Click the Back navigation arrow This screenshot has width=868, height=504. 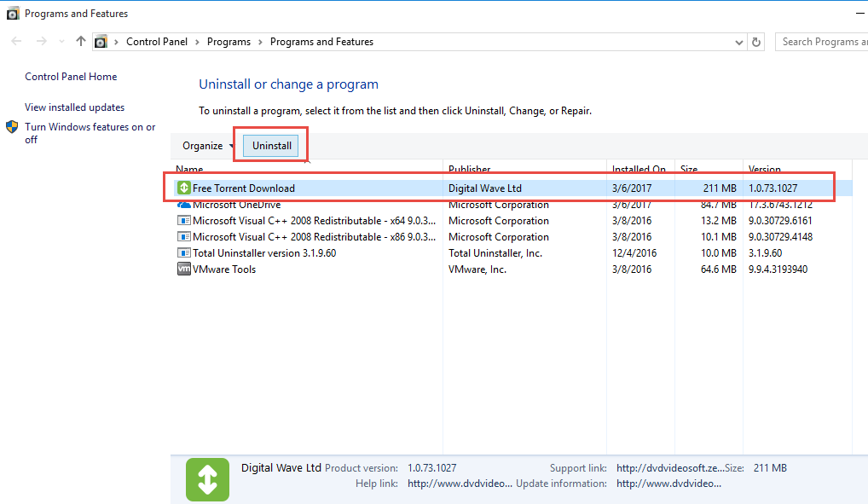16,42
